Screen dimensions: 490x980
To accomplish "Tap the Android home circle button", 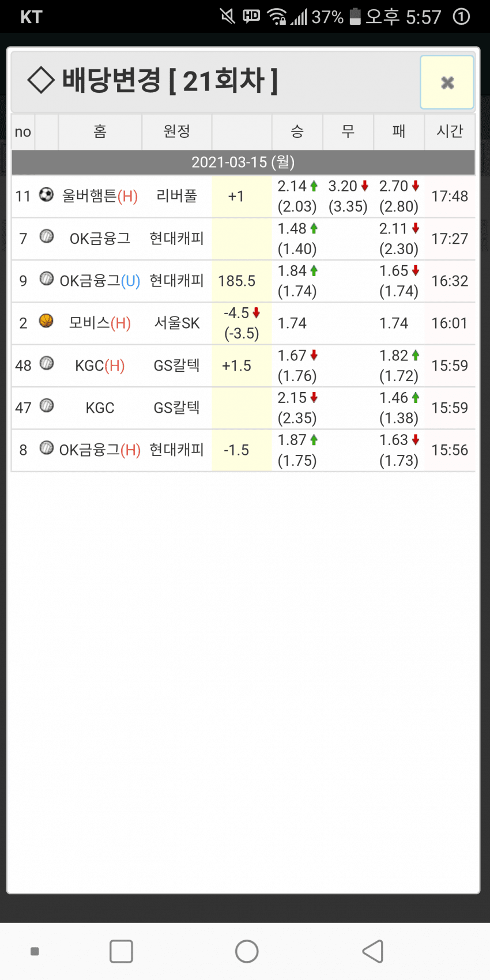I will tap(247, 951).
